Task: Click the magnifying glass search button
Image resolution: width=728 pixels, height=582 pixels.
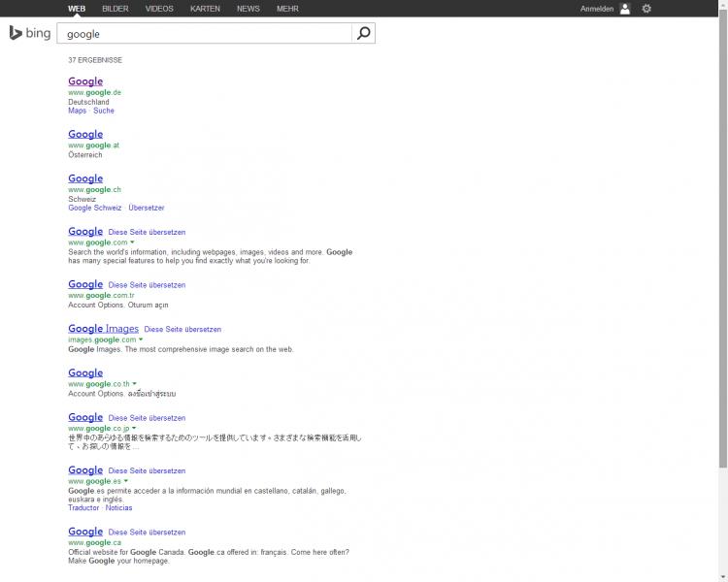Action: coord(364,33)
